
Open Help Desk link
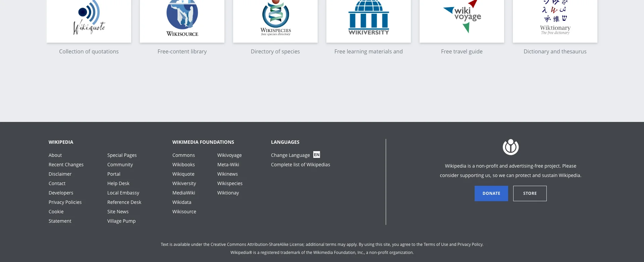click(118, 183)
